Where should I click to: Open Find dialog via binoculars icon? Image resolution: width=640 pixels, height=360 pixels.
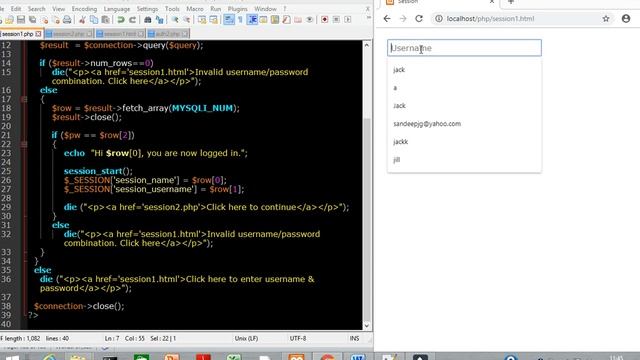click(x=148, y=20)
